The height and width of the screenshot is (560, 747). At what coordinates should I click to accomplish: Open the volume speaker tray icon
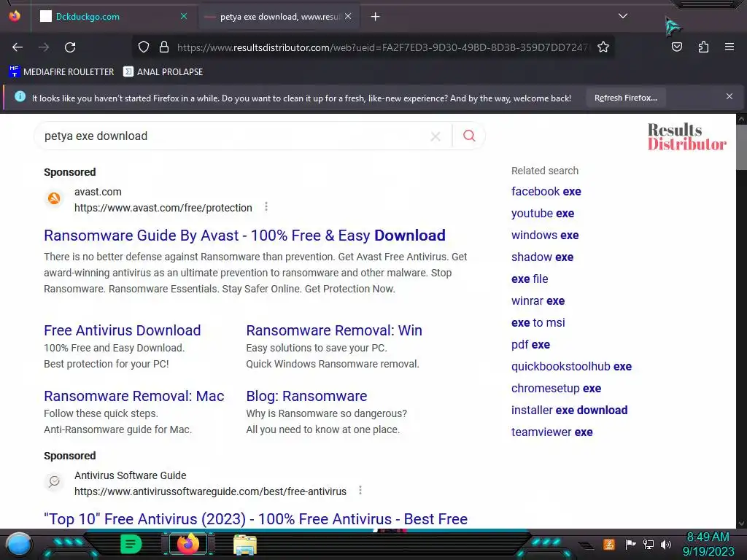click(x=666, y=544)
